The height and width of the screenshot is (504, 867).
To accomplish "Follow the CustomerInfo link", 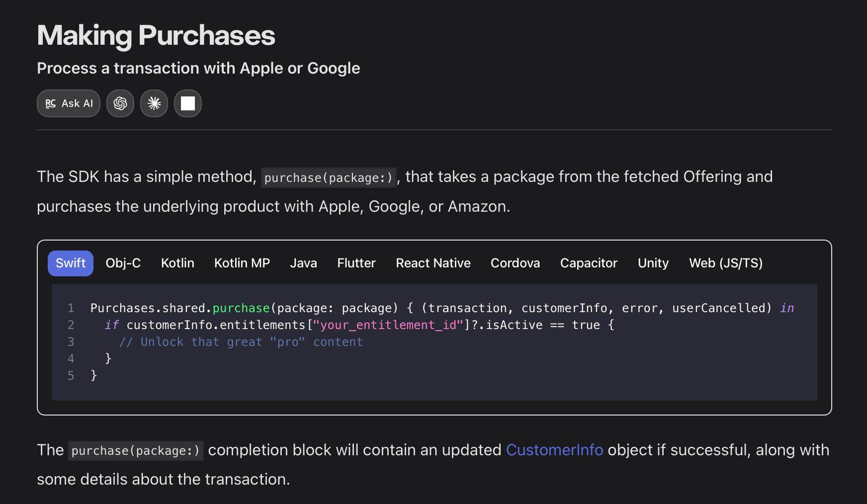I will pyautogui.click(x=554, y=450).
